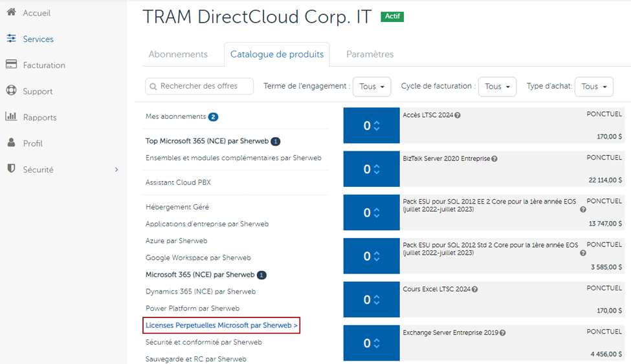
Task: Click the BizTalk Server 2020 Entreprise product name
Action: pyautogui.click(x=447, y=158)
